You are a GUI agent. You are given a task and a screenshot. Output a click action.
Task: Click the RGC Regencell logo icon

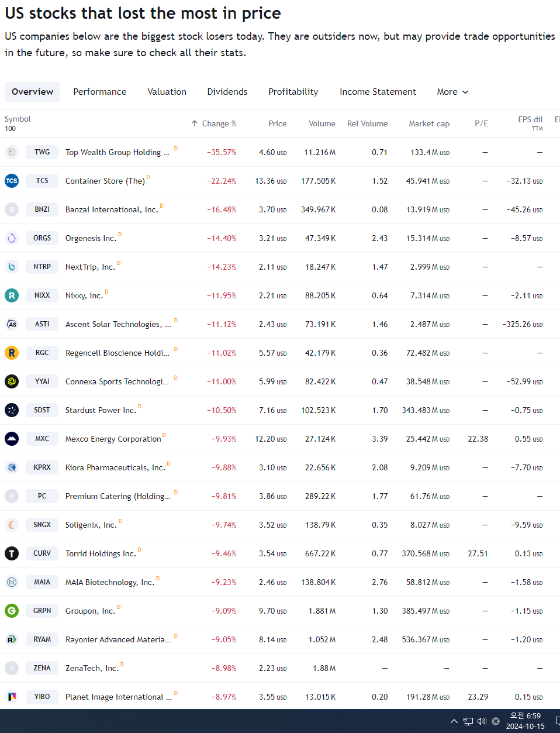pos(12,353)
